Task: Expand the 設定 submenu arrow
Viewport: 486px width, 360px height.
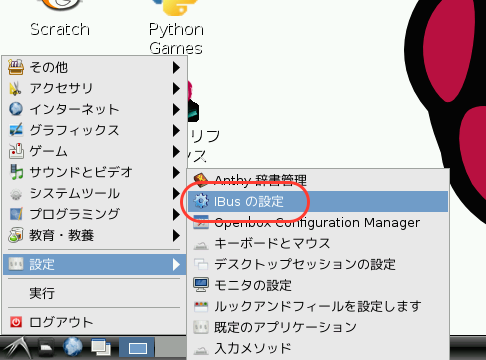Action: 176,265
